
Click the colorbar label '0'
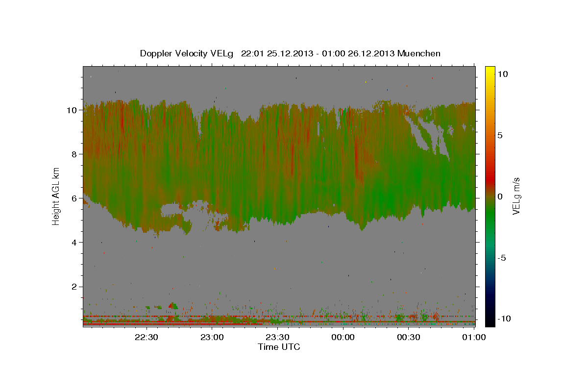pos(501,196)
